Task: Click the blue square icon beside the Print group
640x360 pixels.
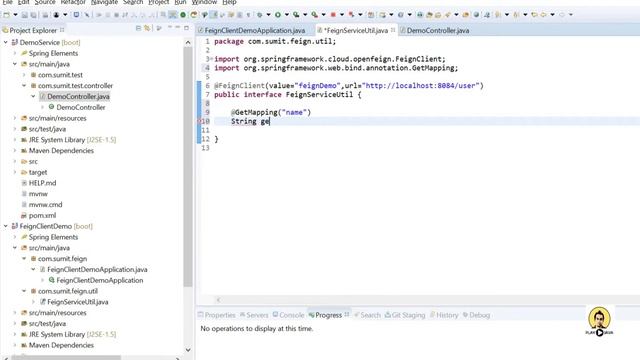Action: click(76, 15)
